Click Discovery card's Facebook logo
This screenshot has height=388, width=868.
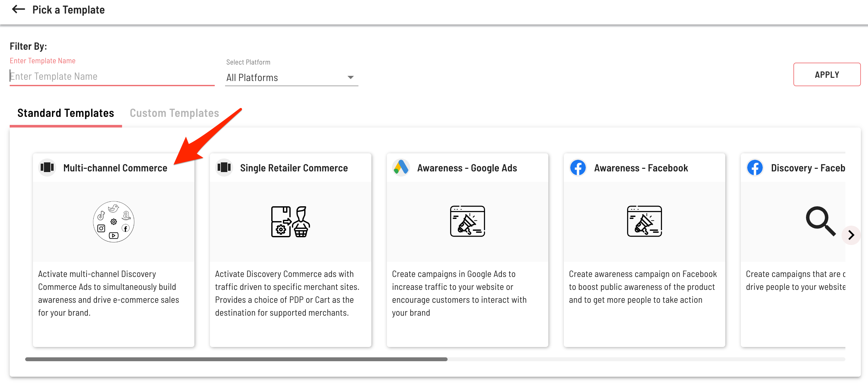[755, 168]
